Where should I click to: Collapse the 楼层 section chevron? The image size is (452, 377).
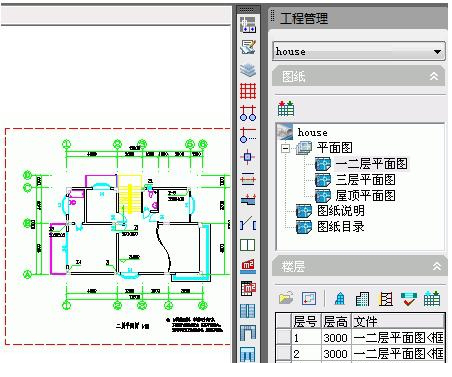(x=436, y=266)
